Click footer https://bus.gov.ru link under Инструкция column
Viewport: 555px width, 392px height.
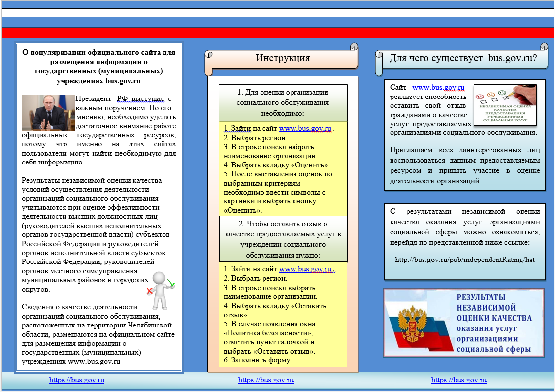click(x=266, y=380)
